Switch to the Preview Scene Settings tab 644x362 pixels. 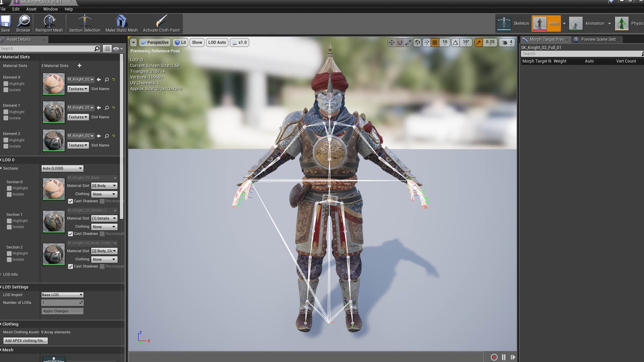[x=598, y=39]
